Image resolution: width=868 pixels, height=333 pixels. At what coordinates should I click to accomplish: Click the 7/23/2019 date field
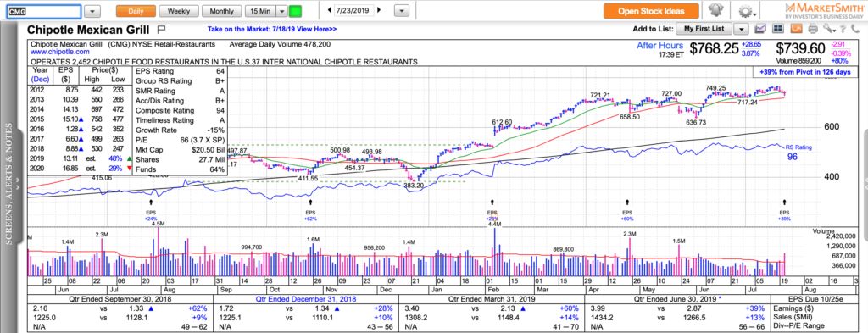coord(354,10)
